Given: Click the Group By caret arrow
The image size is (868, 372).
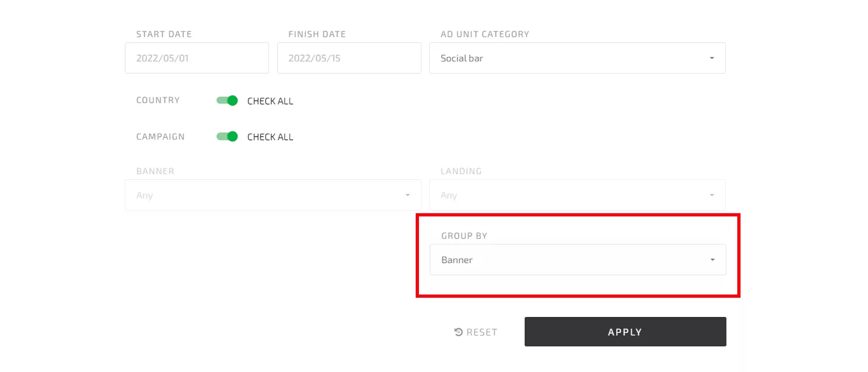Looking at the screenshot, I should [712, 260].
